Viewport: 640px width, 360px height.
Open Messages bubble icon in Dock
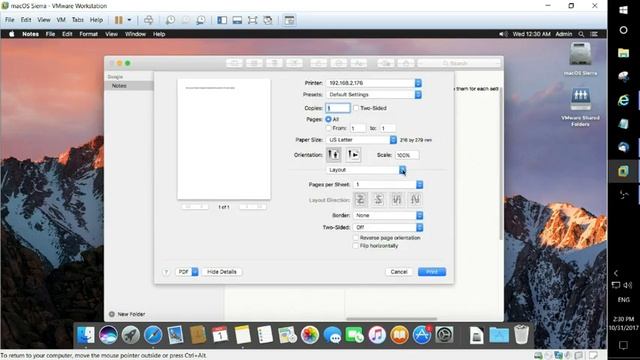(332, 335)
